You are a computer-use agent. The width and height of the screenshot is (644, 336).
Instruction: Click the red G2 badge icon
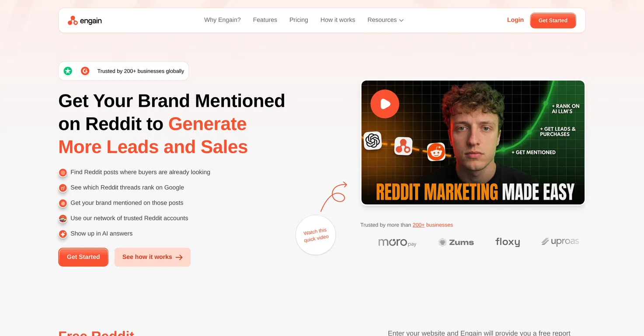click(x=85, y=71)
